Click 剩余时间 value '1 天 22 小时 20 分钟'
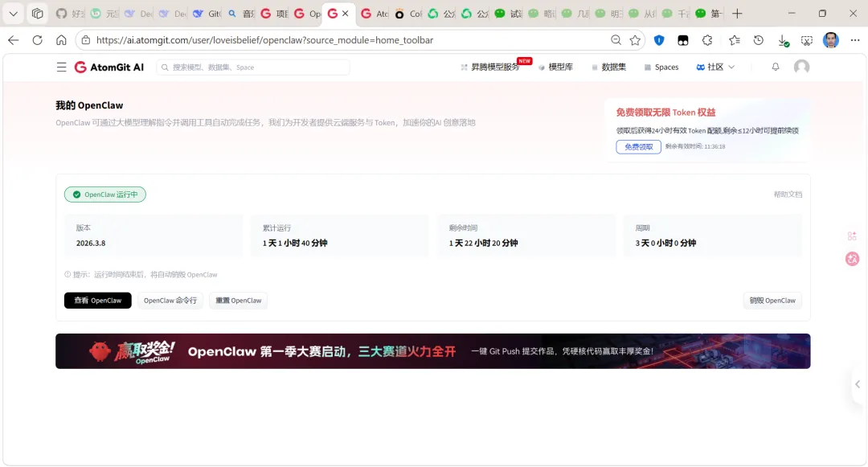Viewport: 868px width, 467px height. [x=483, y=243]
